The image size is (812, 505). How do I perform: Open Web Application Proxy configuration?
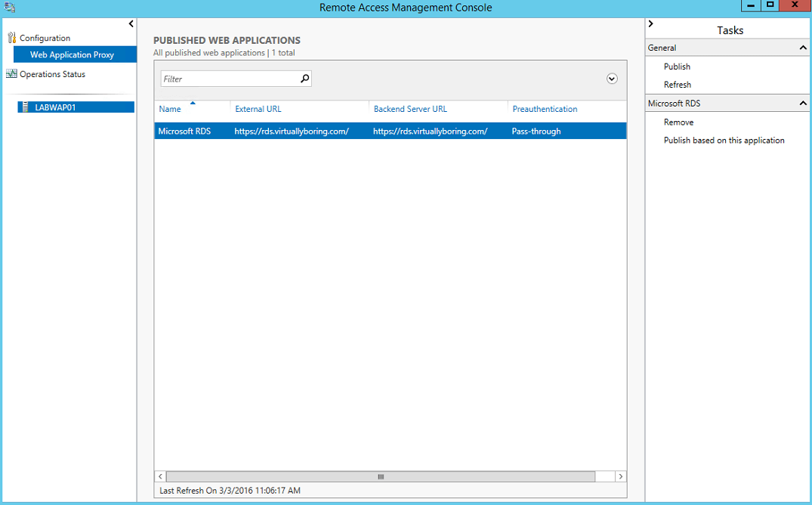point(75,54)
